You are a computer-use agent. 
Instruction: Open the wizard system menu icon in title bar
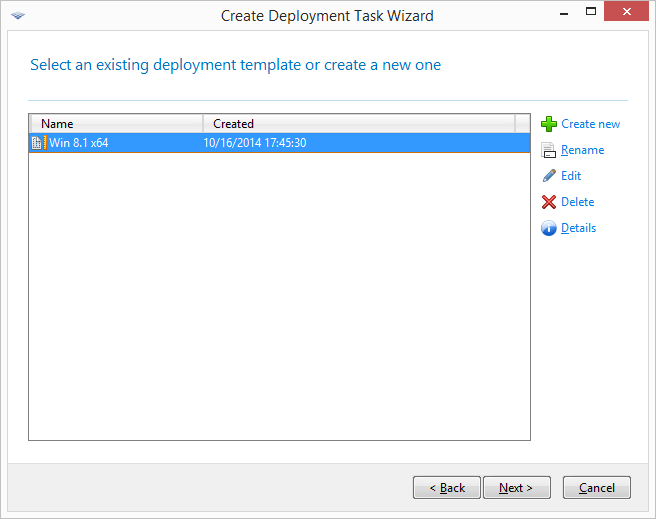coord(17,16)
